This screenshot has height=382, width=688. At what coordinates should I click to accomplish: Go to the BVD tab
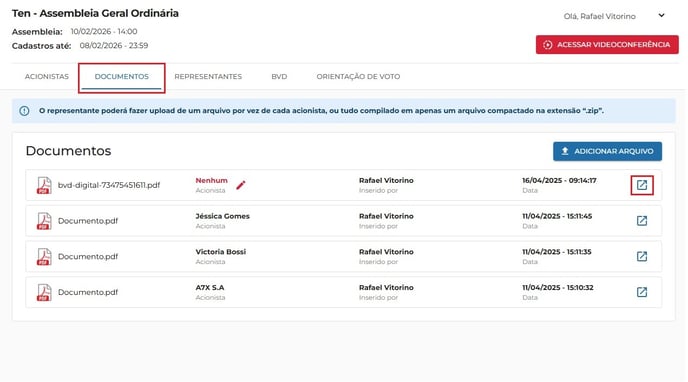click(279, 76)
